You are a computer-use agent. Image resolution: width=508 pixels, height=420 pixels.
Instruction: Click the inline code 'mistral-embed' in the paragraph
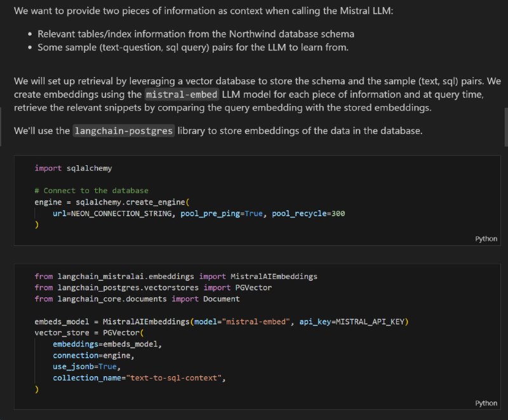182,95
